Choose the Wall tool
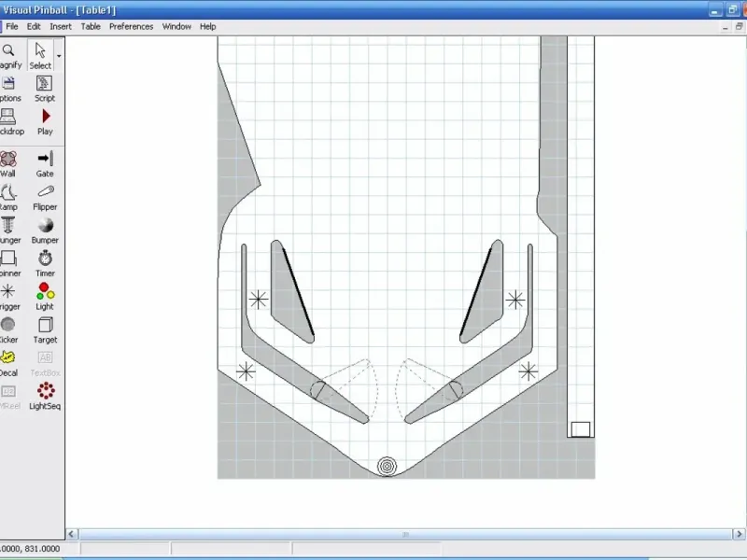 pos(8,164)
